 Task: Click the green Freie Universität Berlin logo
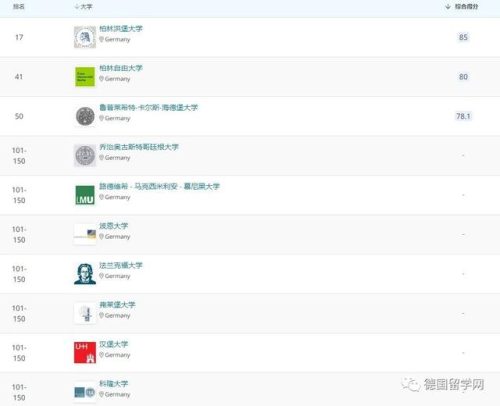(85, 76)
